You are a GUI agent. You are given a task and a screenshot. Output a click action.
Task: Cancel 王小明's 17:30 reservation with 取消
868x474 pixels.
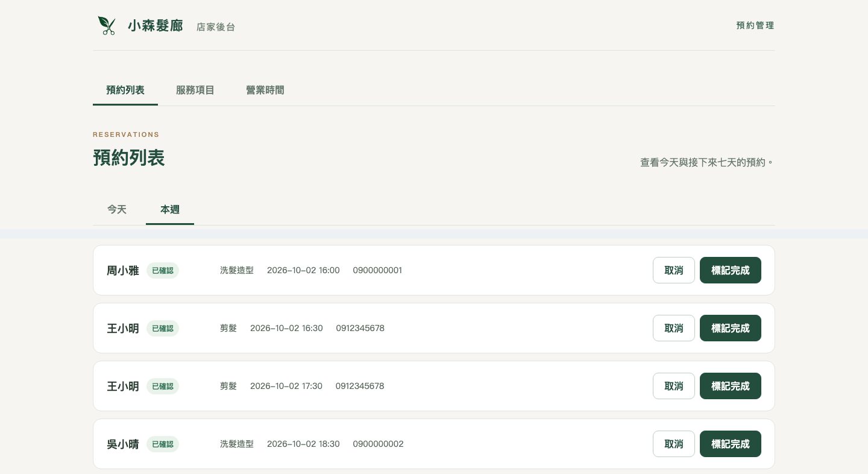coord(674,386)
